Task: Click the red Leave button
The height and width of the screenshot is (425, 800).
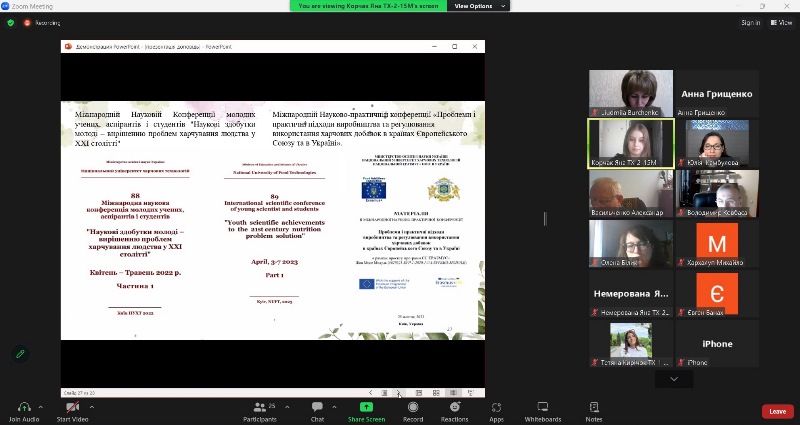Action: click(778, 411)
